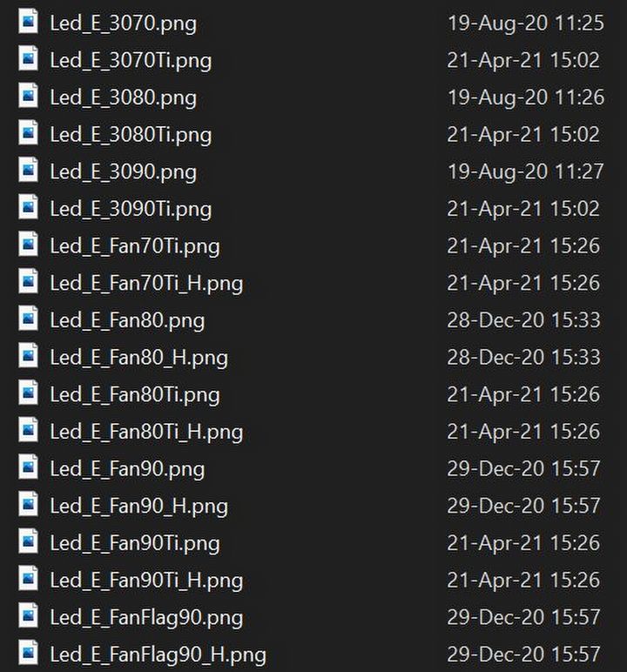
Task: Select the Led_E_3090Ti.png file name
Action: tap(131, 210)
